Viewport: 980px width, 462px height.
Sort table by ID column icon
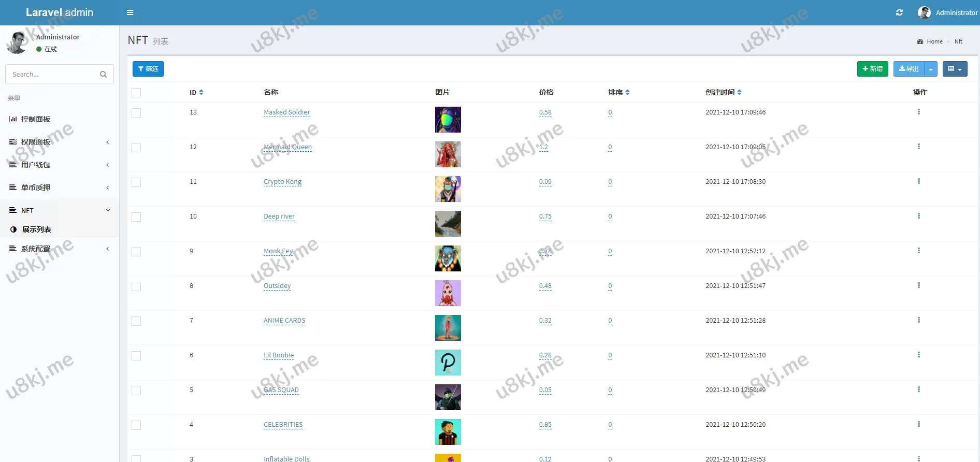[201, 92]
